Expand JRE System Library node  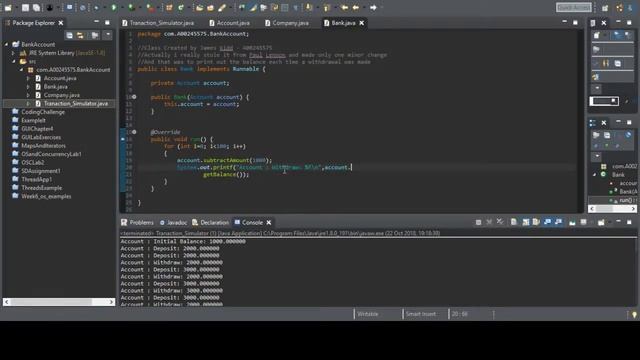(x=13, y=53)
